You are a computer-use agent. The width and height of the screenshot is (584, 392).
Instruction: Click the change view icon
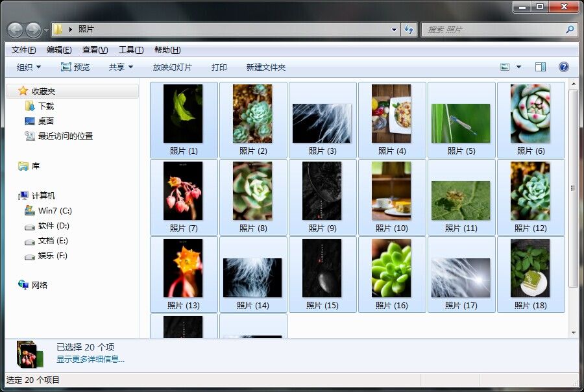point(505,67)
